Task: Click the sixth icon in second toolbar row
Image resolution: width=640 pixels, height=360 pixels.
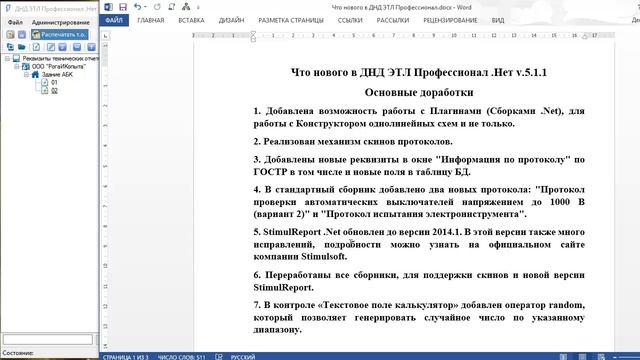Action: coord(77,47)
